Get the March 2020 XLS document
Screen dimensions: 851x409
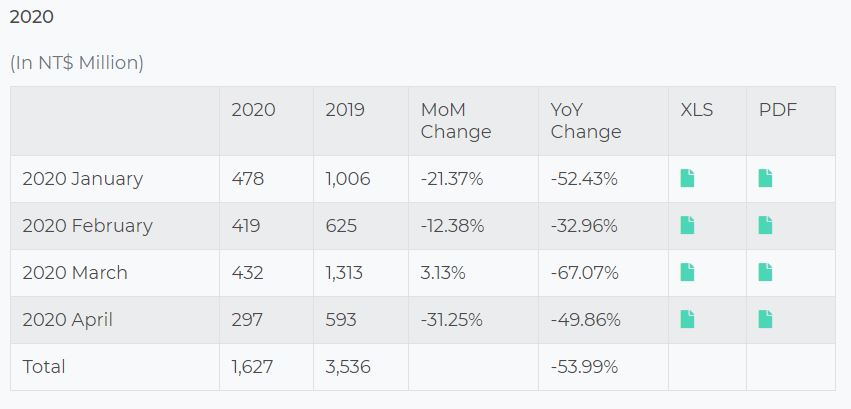pyautogui.click(x=687, y=273)
